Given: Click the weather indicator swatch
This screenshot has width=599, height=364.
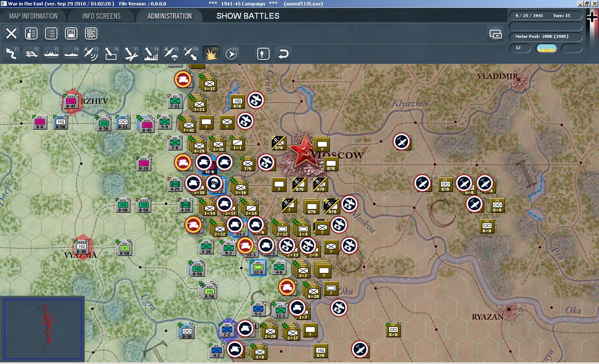Looking at the screenshot, I should pyautogui.click(x=547, y=48).
